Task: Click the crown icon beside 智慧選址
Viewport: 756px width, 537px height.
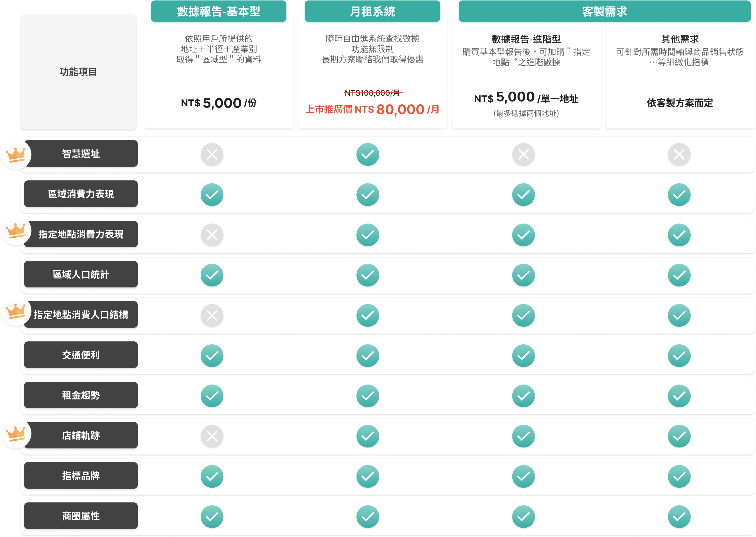Action: coord(16,154)
